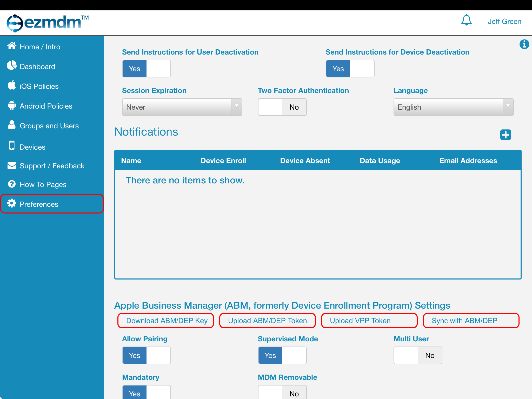Click the Apple icon for iOS Policies
The width and height of the screenshot is (532, 399).
pyautogui.click(x=12, y=85)
